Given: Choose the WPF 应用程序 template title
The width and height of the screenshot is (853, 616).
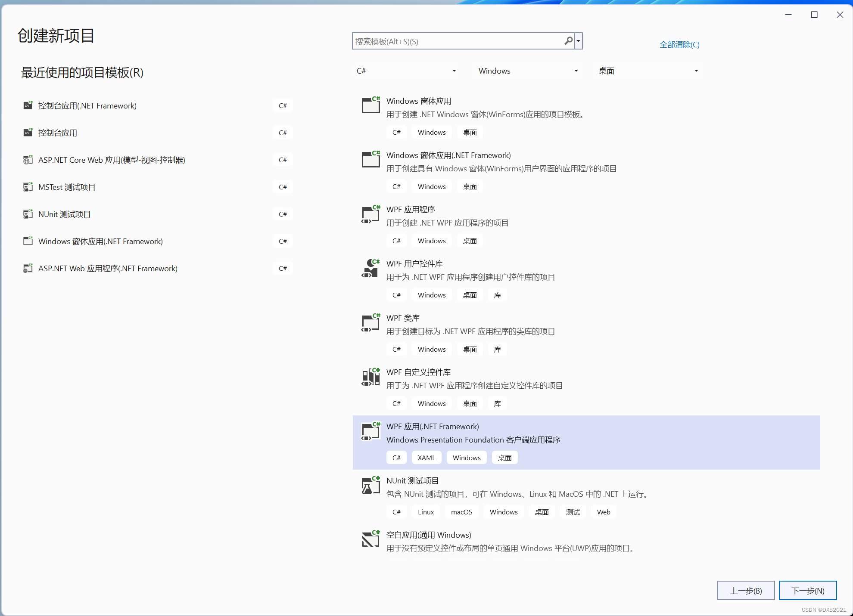Looking at the screenshot, I should point(411,209).
